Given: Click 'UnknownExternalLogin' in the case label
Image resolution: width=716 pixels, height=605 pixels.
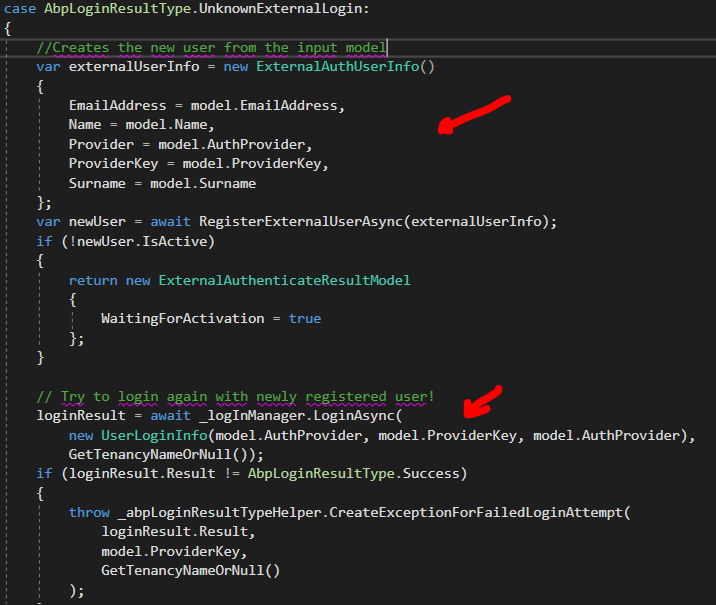Looking at the screenshot, I should click(x=281, y=9).
